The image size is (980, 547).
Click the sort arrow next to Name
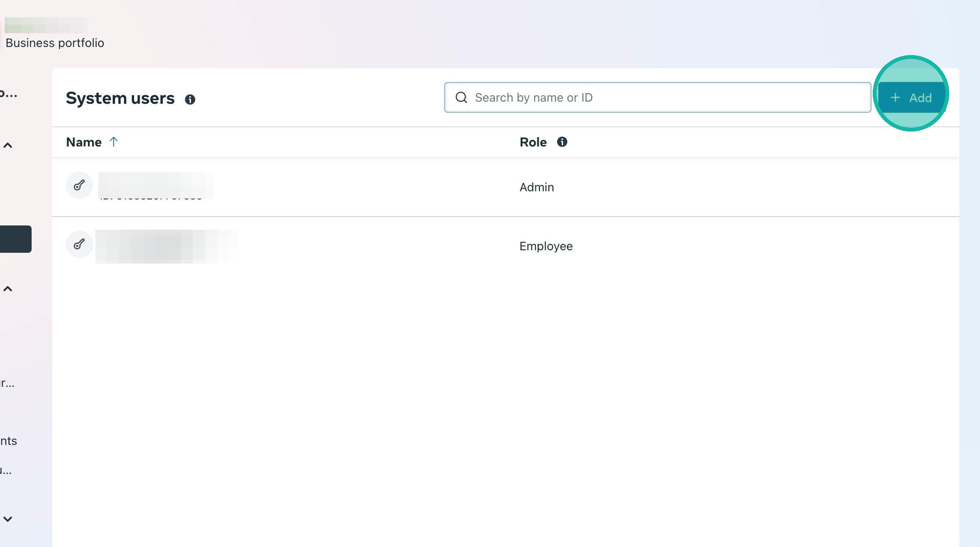point(113,142)
